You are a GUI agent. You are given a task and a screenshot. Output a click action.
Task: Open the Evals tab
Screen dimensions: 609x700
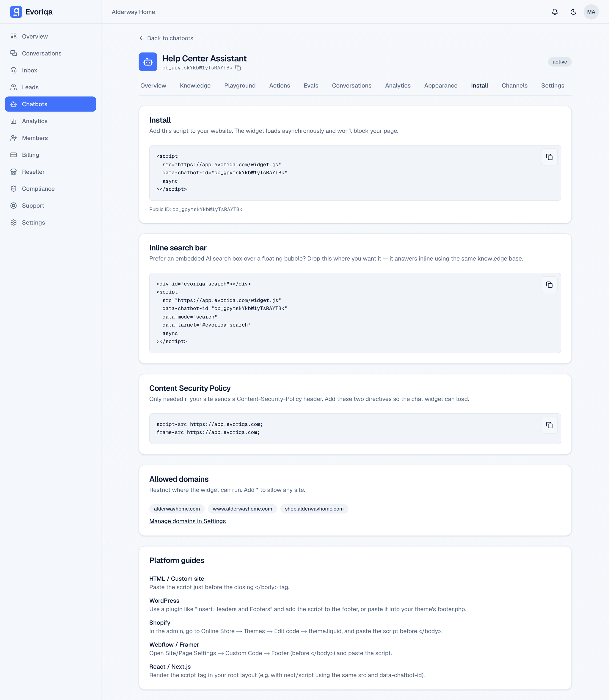(311, 86)
